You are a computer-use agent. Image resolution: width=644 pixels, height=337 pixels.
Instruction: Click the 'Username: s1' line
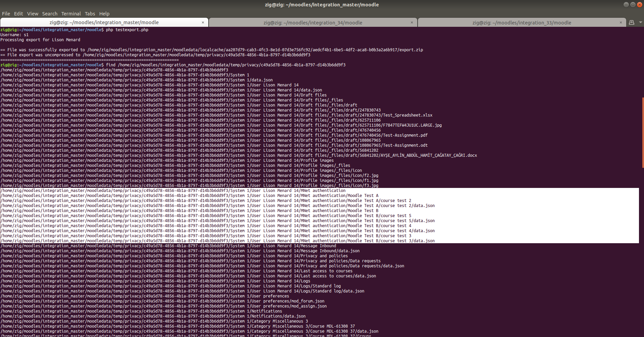coord(14,35)
